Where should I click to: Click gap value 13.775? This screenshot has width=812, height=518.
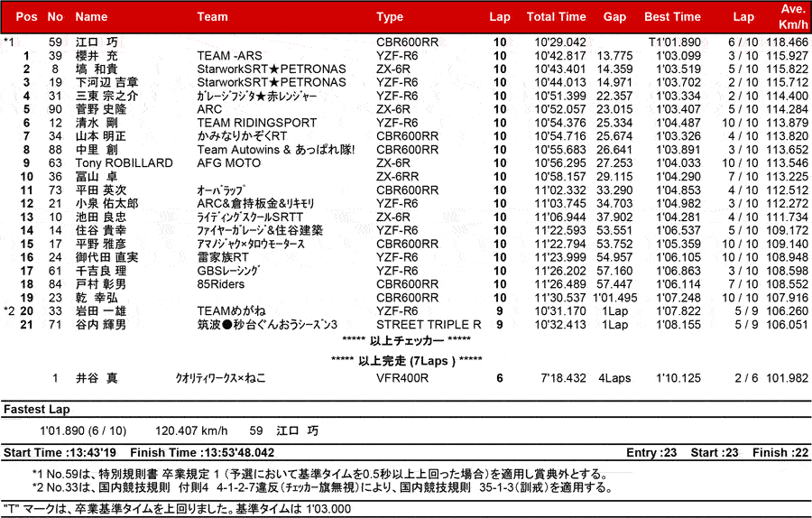tap(614, 55)
